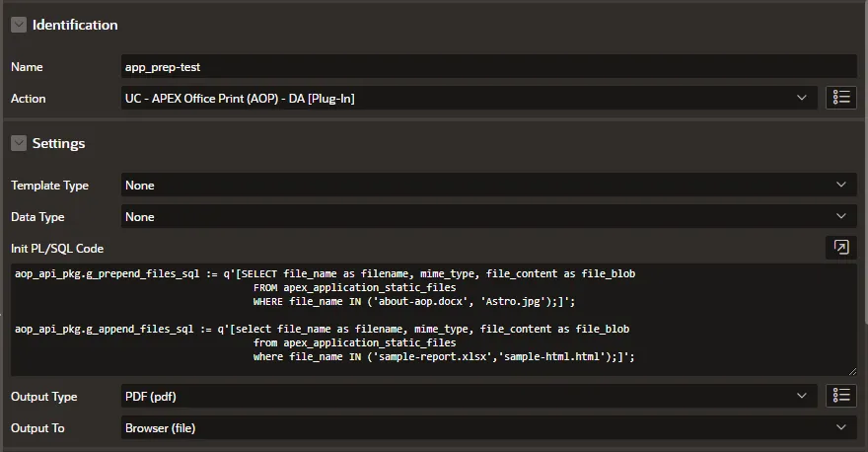The width and height of the screenshot is (868, 452).
Task: Click the Output To label
Action: point(37,428)
